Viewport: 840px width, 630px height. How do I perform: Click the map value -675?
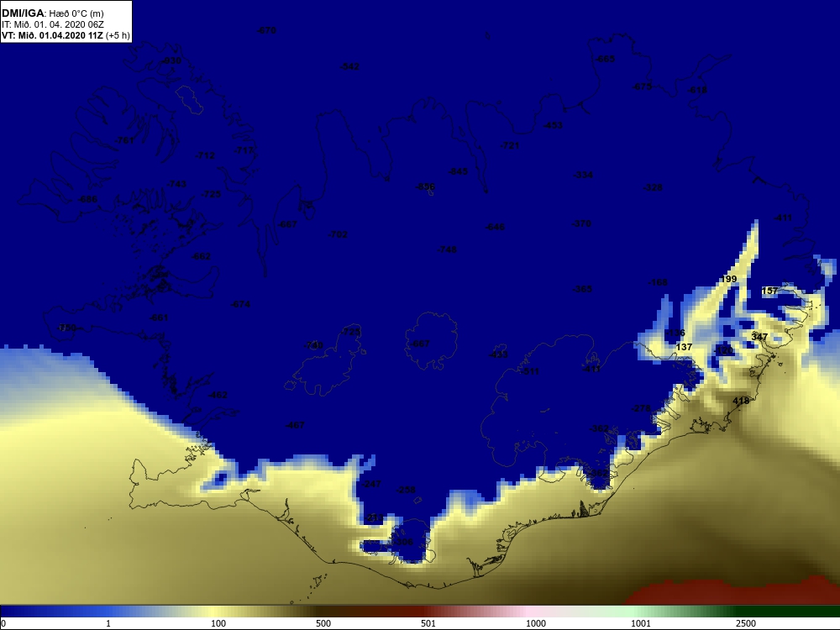point(643,87)
